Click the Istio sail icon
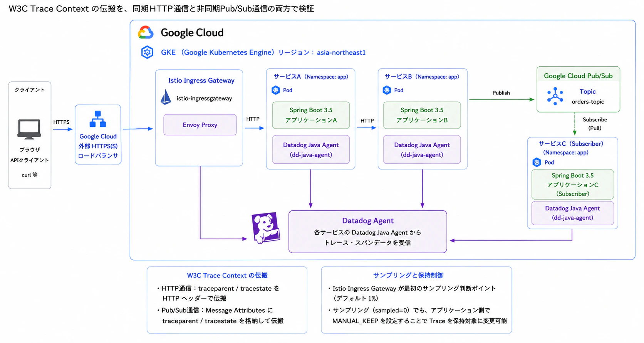 coord(166,97)
